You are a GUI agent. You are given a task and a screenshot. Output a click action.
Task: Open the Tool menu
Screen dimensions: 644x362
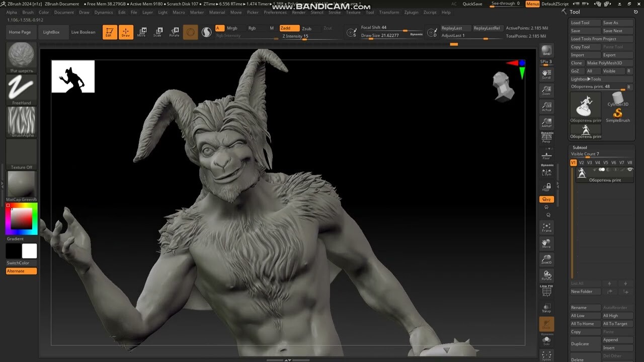pos(370,12)
